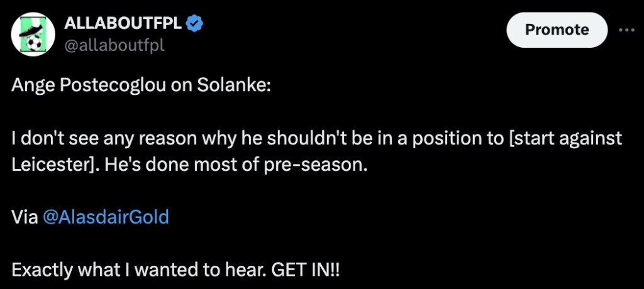The height and width of the screenshot is (289, 644).
Task: Click the ALLABOUTFPL profile avatar
Action: (x=33, y=34)
